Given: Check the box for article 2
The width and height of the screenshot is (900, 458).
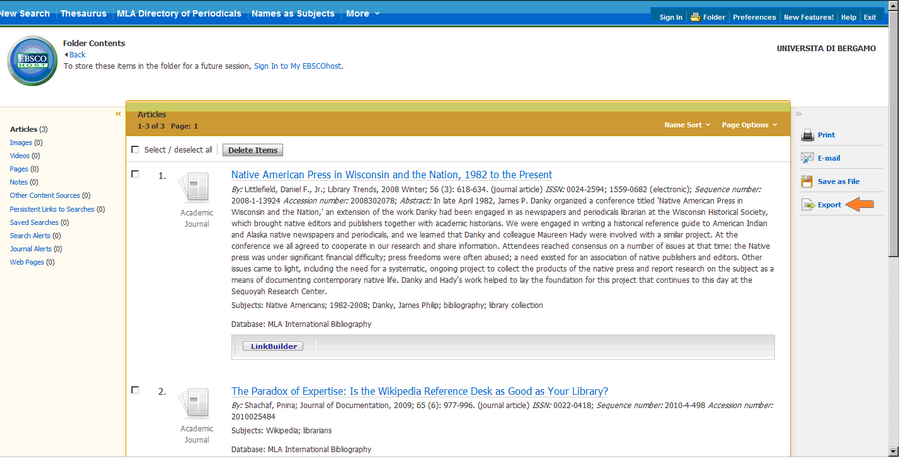Looking at the screenshot, I should click(135, 390).
